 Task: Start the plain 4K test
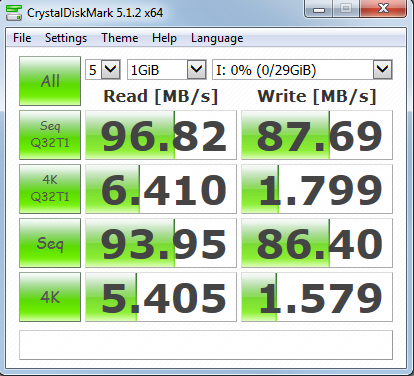[50, 297]
